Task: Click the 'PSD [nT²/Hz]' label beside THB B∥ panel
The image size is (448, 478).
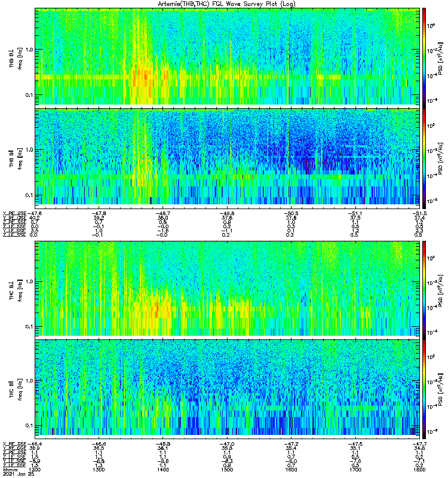Action: (x=441, y=158)
